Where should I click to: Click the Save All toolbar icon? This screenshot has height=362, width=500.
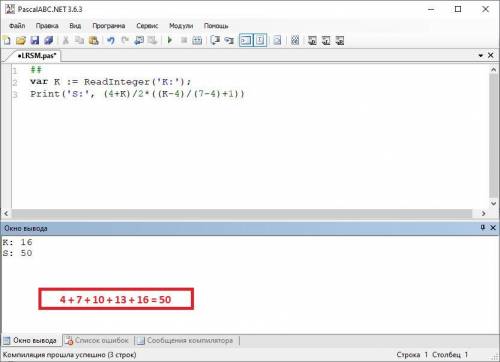(49, 41)
